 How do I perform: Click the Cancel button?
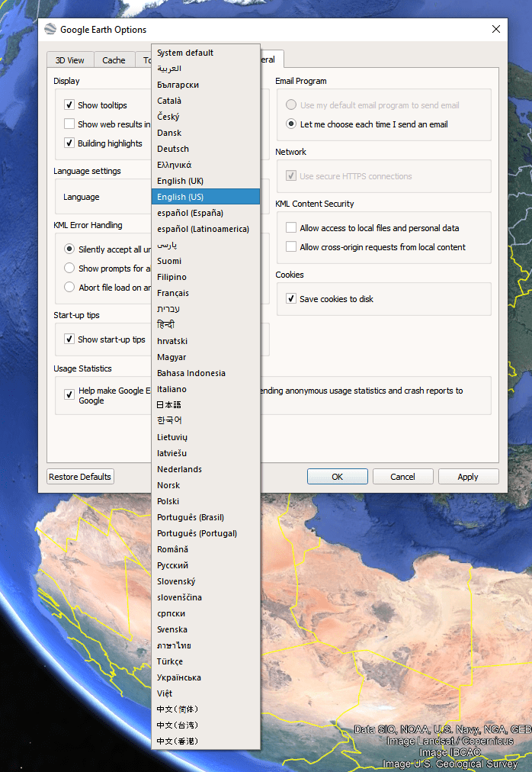point(402,477)
